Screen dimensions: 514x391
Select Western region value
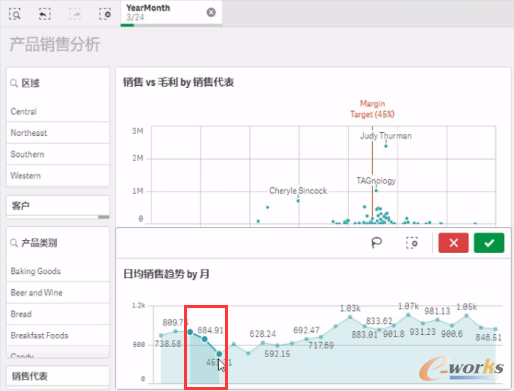pyautogui.click(x=58, y=175)
